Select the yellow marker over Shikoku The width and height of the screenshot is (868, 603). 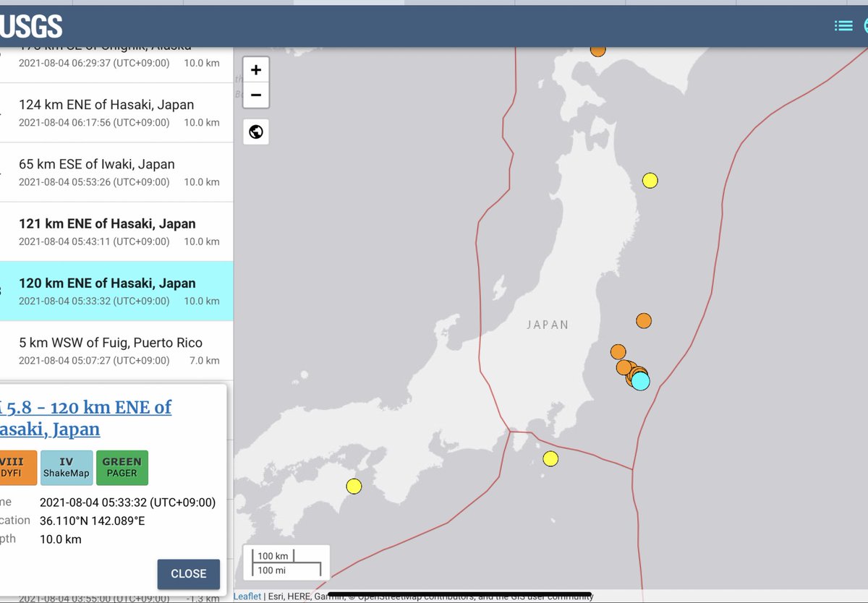(x=354, y=486)
